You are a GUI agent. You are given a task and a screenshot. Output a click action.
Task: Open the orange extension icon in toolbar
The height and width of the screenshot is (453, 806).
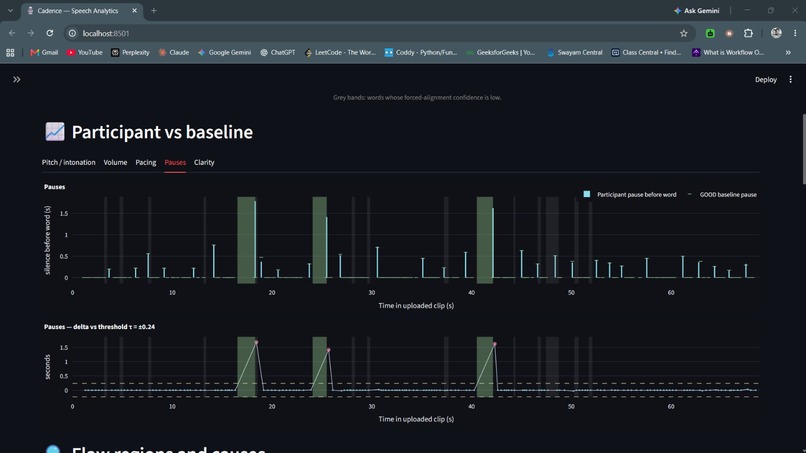[729, 33]
